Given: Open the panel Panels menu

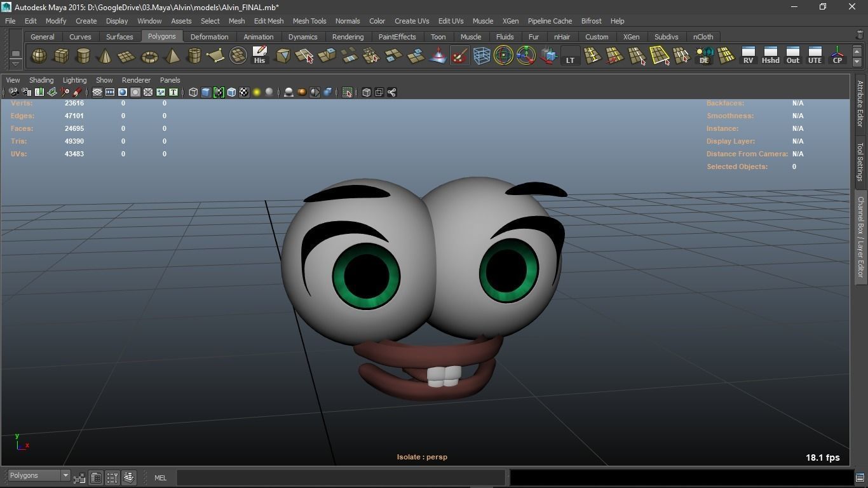Looking at the screenshot, I should pyautogui.click(x=170, y=80).
